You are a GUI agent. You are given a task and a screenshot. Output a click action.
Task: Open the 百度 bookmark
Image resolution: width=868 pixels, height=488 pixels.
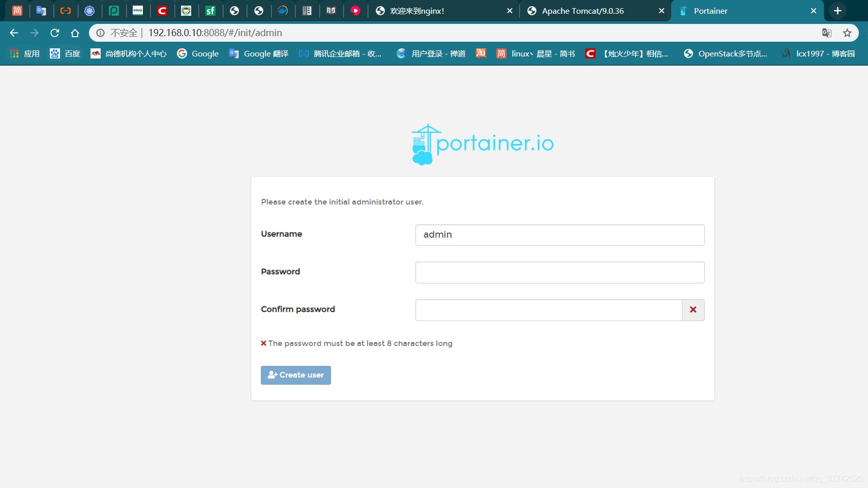[65, 53]
